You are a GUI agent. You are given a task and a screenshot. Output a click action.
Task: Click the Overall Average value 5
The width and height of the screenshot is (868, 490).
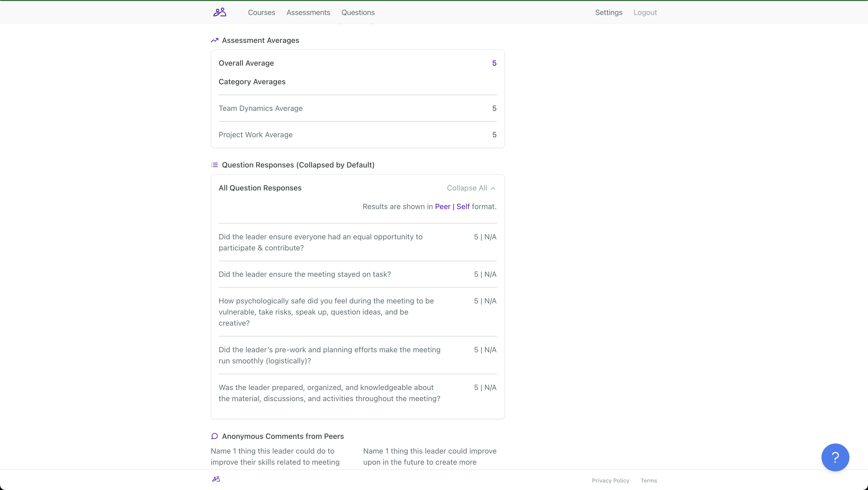click(494, 63)
